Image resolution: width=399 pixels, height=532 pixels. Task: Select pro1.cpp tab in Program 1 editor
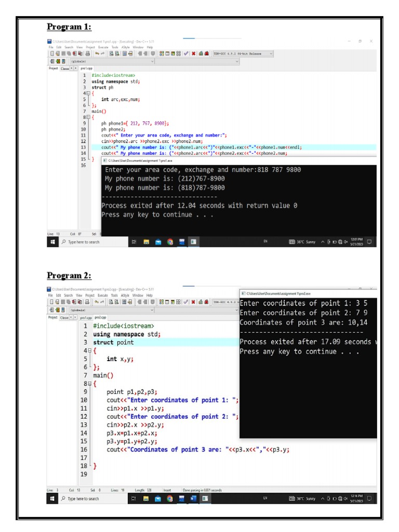pyautogui.click(x=87, y=68)
